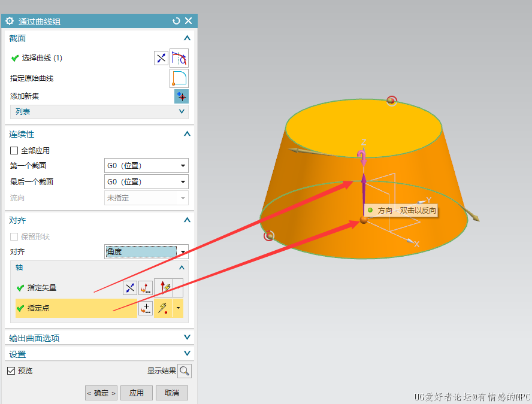532x404 pixels.
Task: Enable the 全部应用 checkbox
Action: [14, 151]
